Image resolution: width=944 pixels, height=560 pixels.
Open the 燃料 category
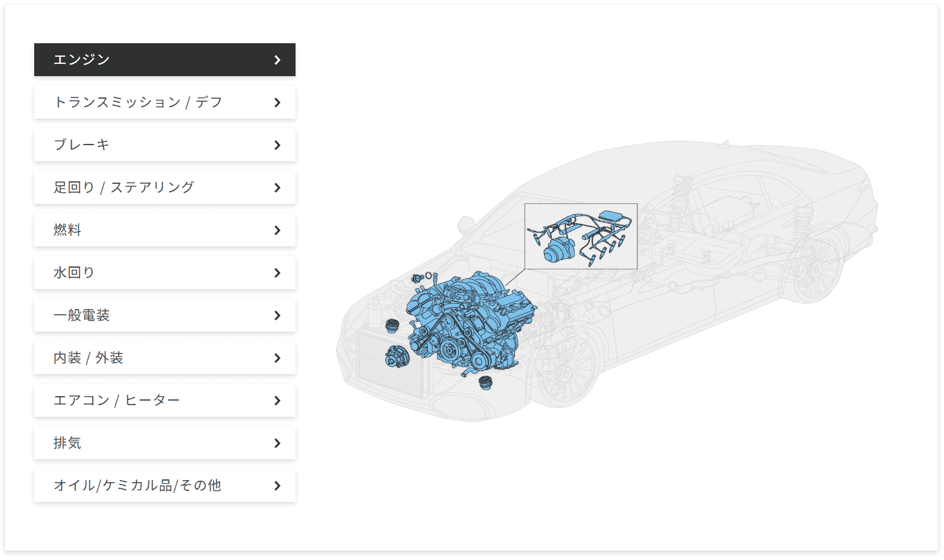[x=165, y=230]
